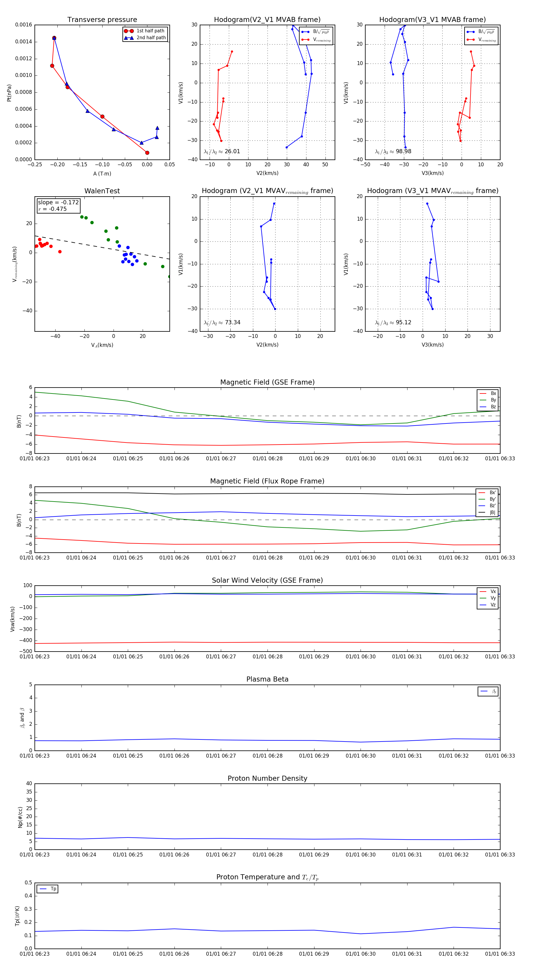Click the 'Bx' legend entry in GSE plot
The width and height of the screenshot is (535, 980).
tap(488, 393)
